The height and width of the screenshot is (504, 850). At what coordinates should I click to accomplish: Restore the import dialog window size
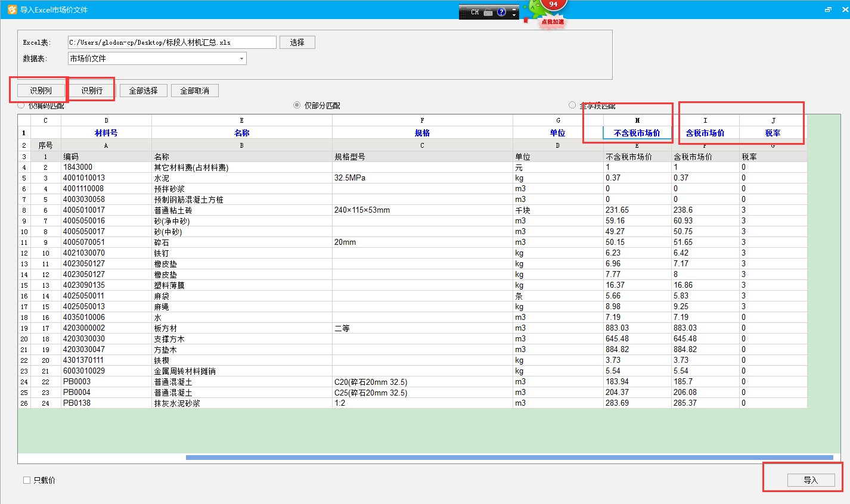pos(828,10)
